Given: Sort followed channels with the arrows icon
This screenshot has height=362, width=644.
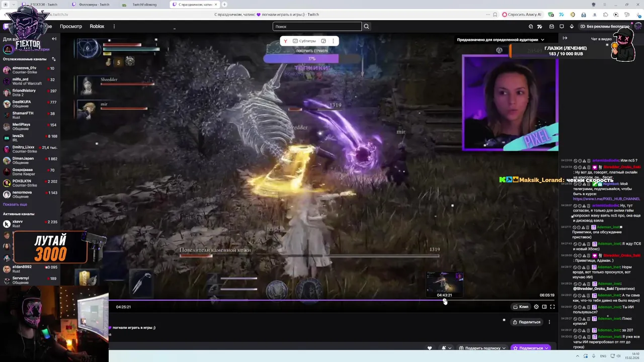Looking at the screenshot, I should [x=54, y=59].
